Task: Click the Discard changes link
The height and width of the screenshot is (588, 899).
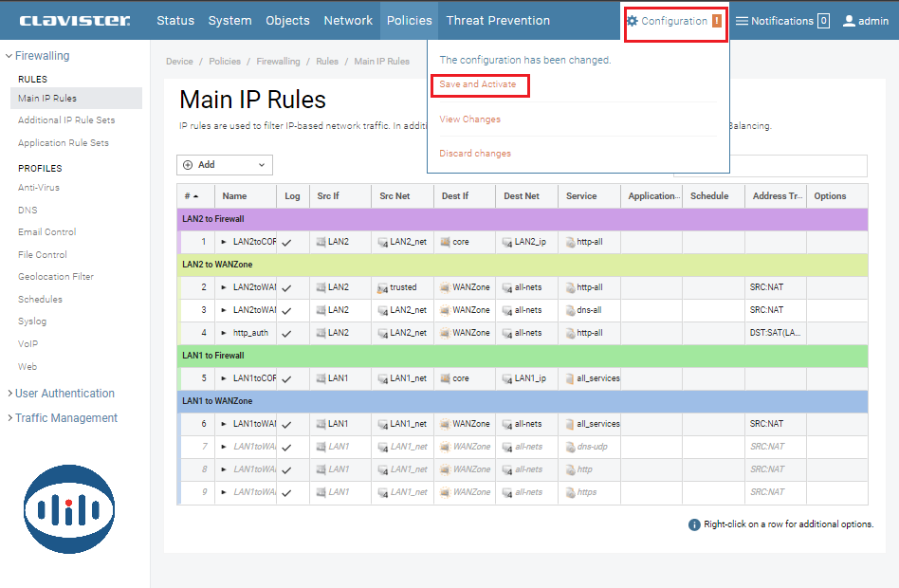Action: click(x=475, y=154)
